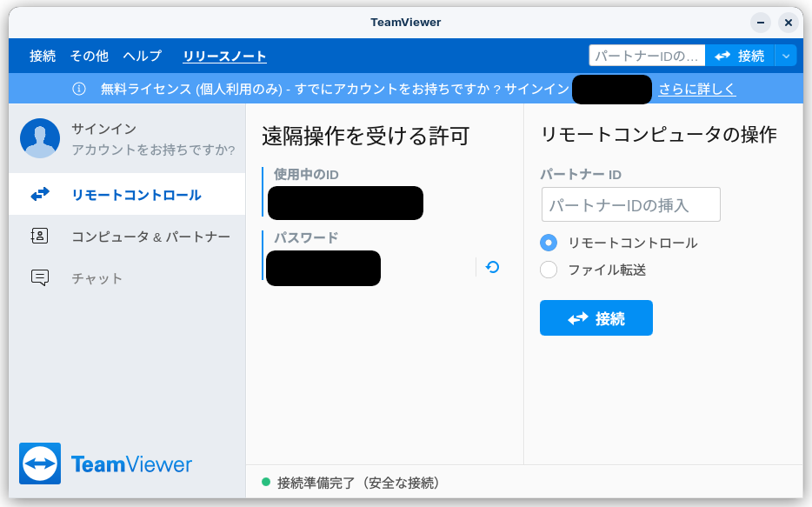Open the その他 menu
This screenshot has width=812, height=507.
[x=89, y=56]
